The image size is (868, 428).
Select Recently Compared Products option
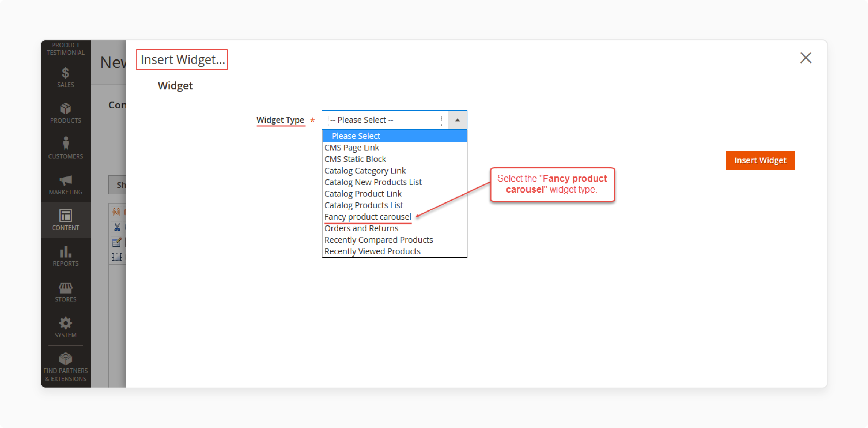coord(394,240)
